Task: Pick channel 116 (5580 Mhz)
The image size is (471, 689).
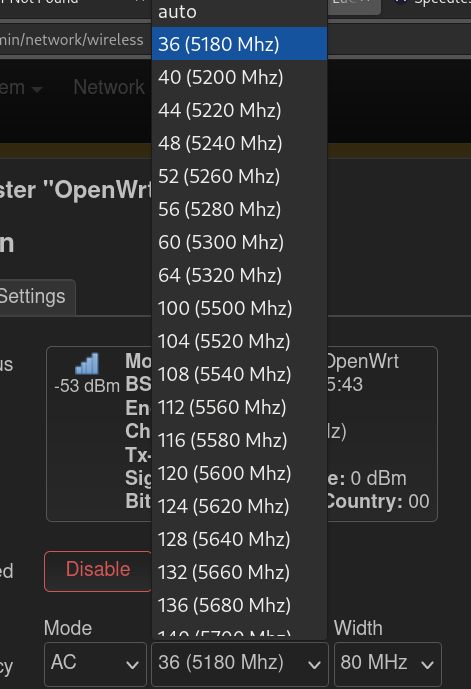Action: click(x=239, y=440)
